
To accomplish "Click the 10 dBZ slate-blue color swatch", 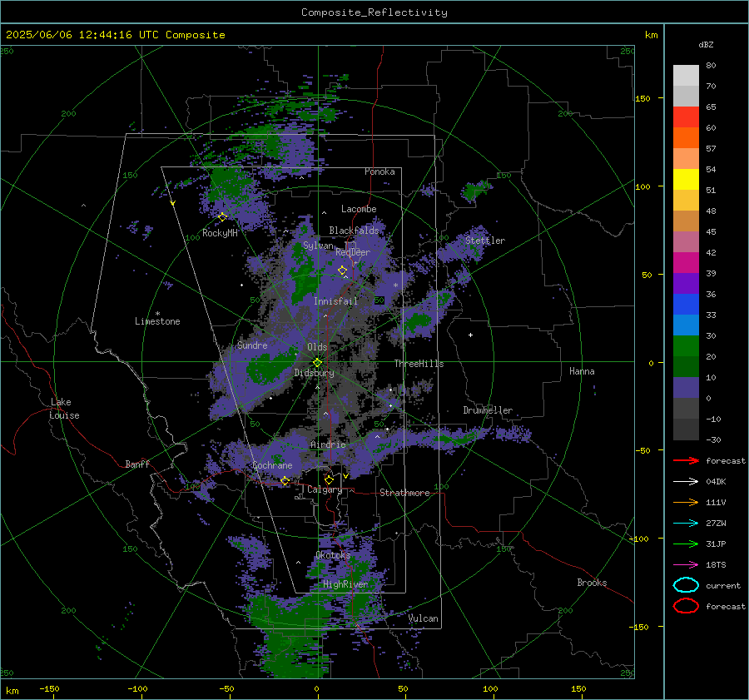I will [686, 388].
